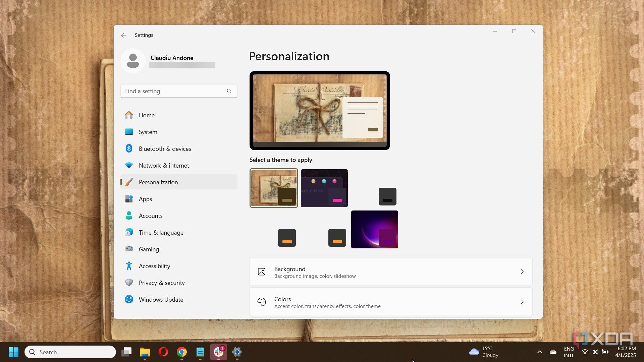Click the search magnifier in Find a setting
This screenshot has height=362, width=644.
pos(229,91)
